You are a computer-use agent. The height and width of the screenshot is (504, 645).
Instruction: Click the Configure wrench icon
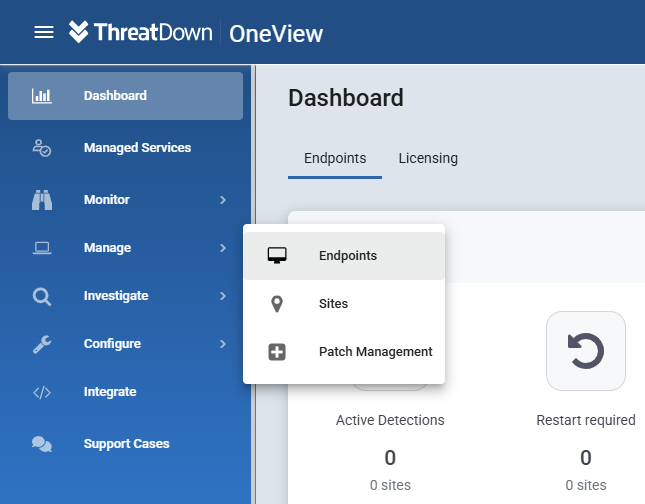pos(42,344)
